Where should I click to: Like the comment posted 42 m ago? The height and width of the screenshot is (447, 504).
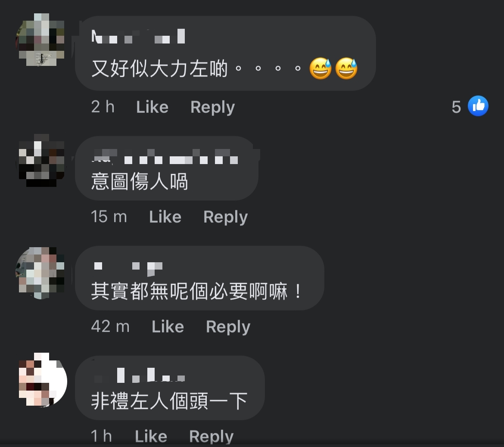tap(168, 326)
